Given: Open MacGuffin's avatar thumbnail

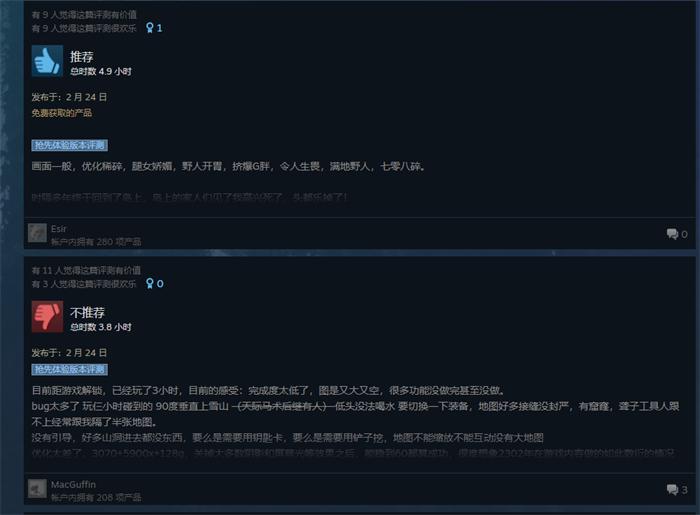Looking at the screenshot, I should pyautogui.click(x=37, y=489).
